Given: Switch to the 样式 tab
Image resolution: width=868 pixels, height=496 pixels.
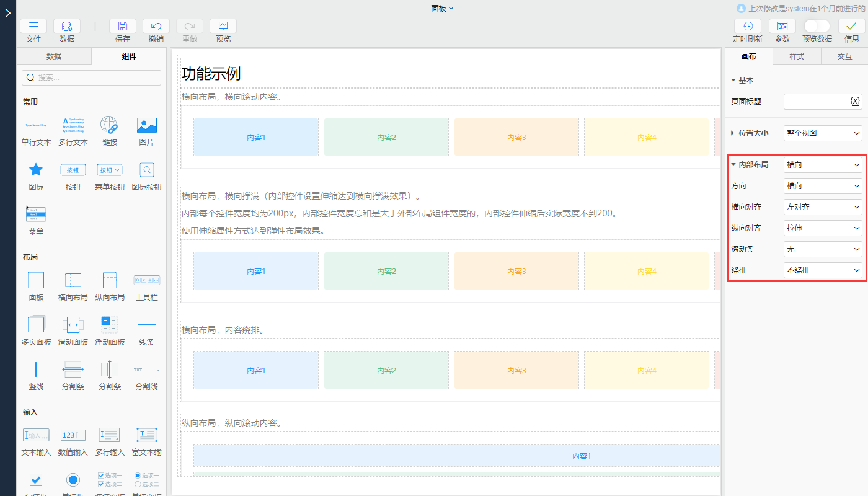Looking at the screenshot, I should [797, 56].
